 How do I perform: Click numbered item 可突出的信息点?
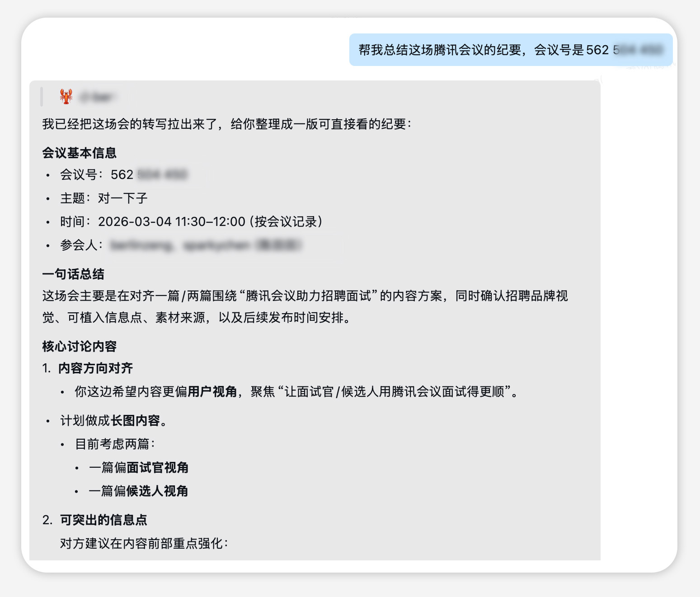(x=103, y=520)
